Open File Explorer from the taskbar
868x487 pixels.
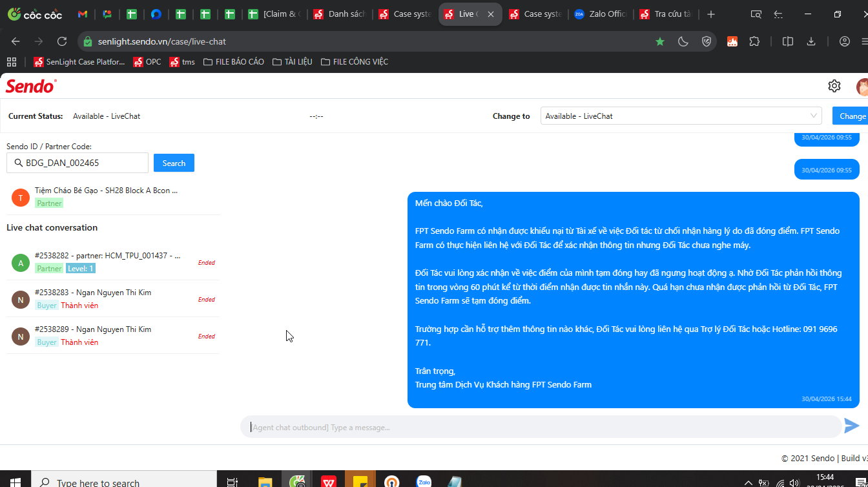click(x=265, y=482)
